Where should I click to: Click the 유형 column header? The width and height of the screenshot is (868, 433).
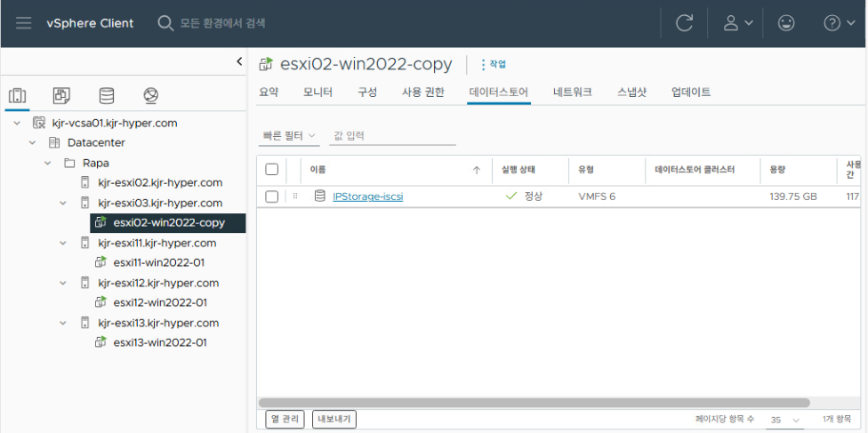[586, 170]
